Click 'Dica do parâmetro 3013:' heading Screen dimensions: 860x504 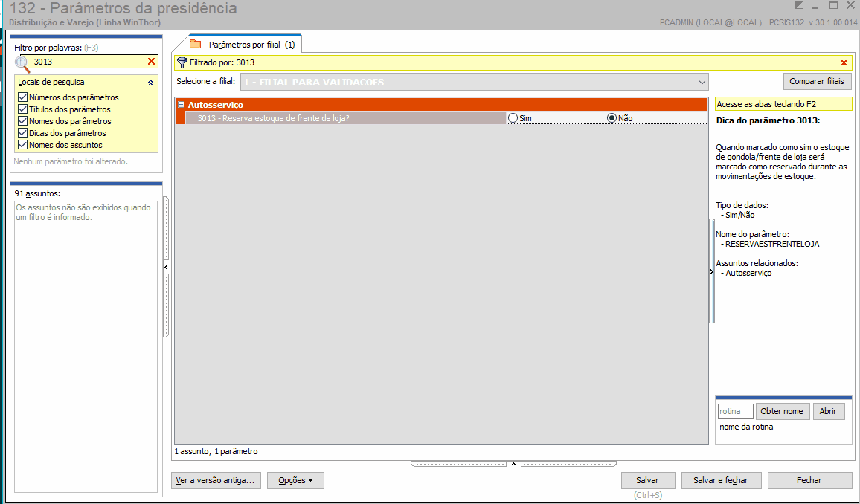click(768, 120)
